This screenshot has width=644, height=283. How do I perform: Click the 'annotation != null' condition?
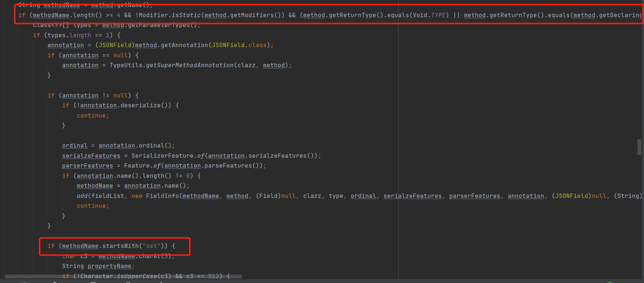(x=95, y=95)
